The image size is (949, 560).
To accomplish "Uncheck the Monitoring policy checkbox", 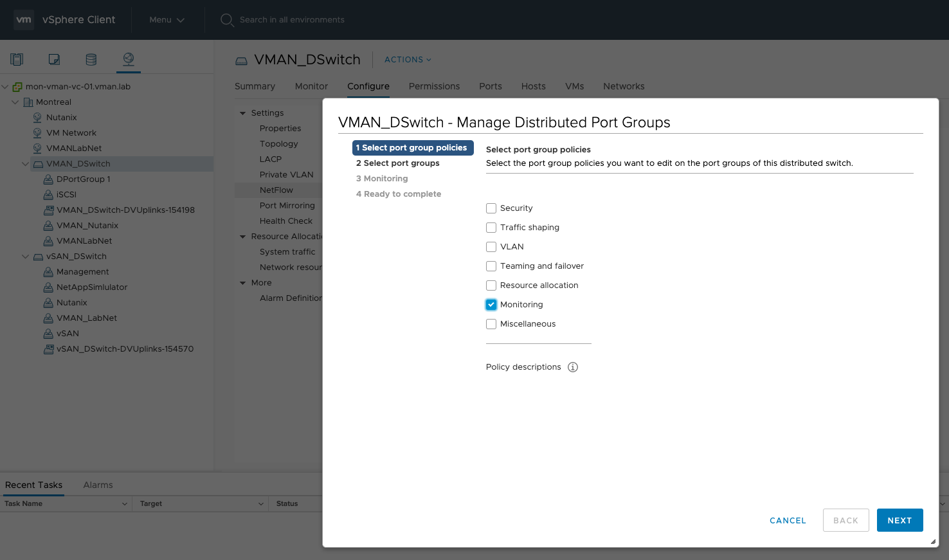I will [491, 305].
